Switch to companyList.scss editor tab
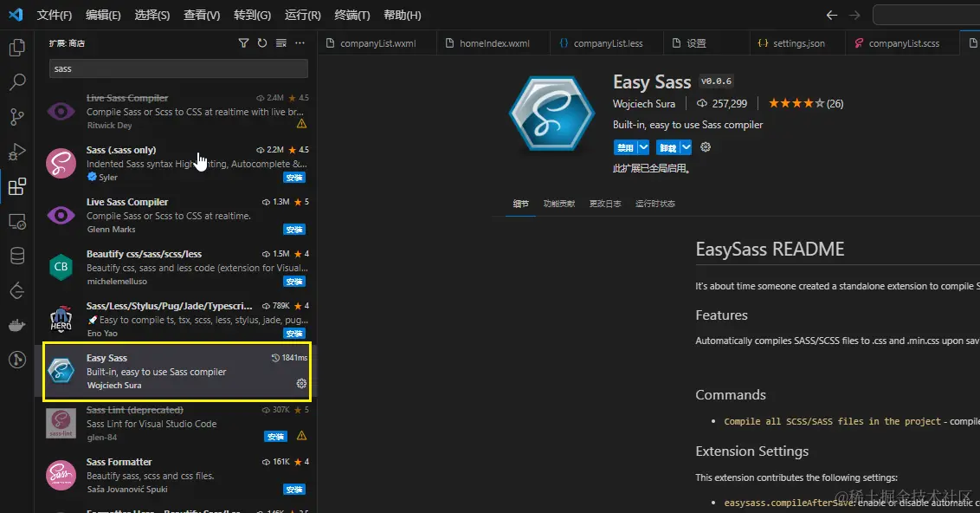 902,43
